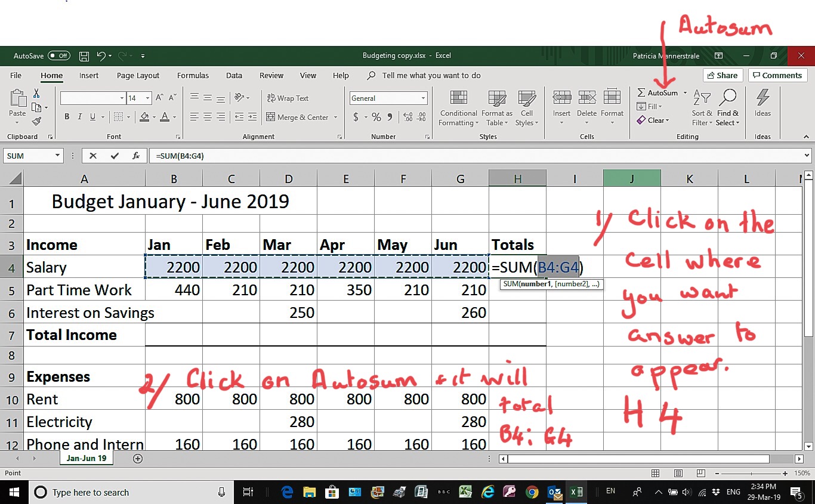Click the Save icon in title bar
Screen dimensions: 815x504
pos(84,56)
